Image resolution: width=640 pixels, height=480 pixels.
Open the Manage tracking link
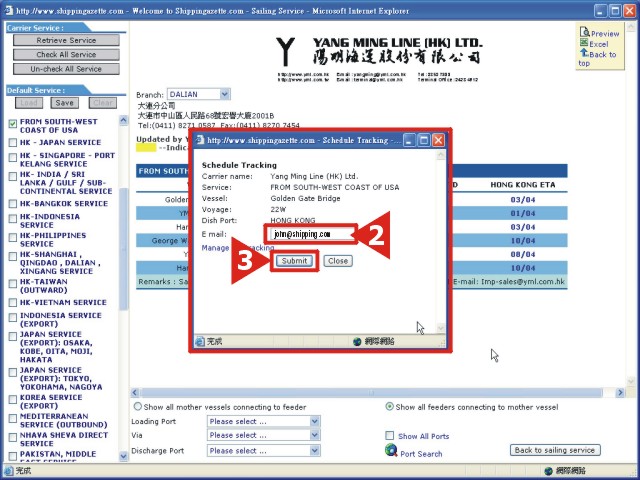point(238,248)
